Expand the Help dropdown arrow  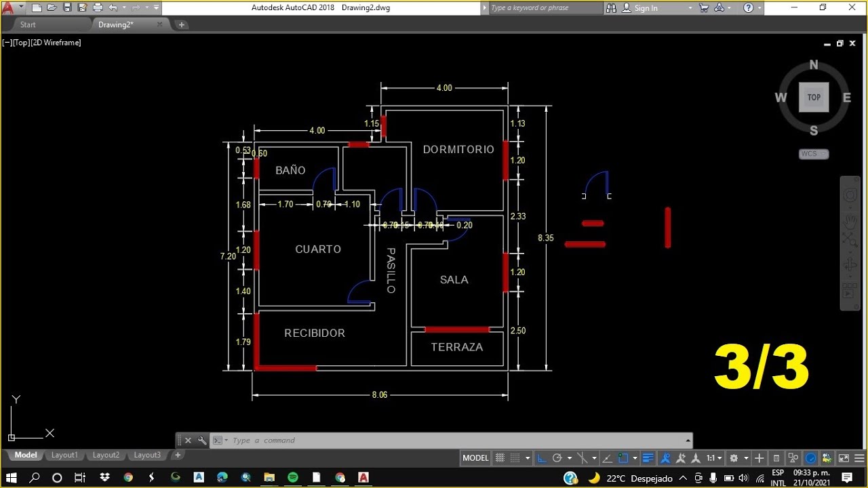pyautogui.click(x=759, y=8)
